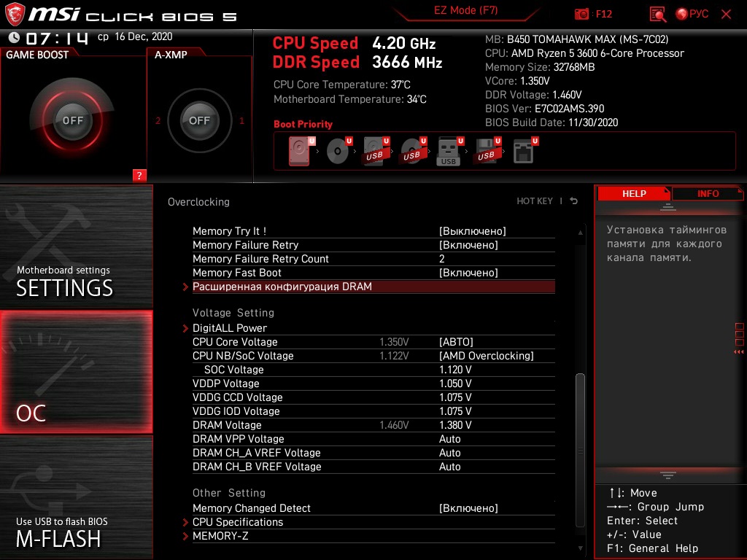Select the USB hard disk boot icon
Viewport: 747px width, 560px height.
(x=376, y=152)
